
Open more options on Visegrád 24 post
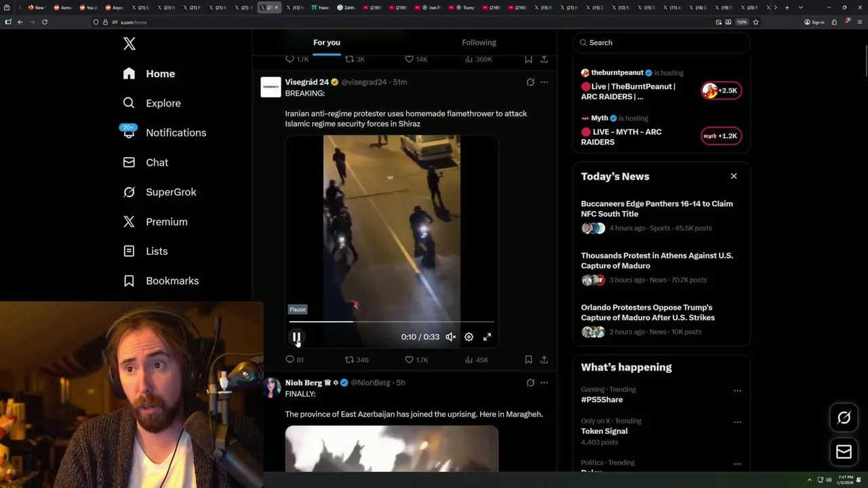[544, 82]
